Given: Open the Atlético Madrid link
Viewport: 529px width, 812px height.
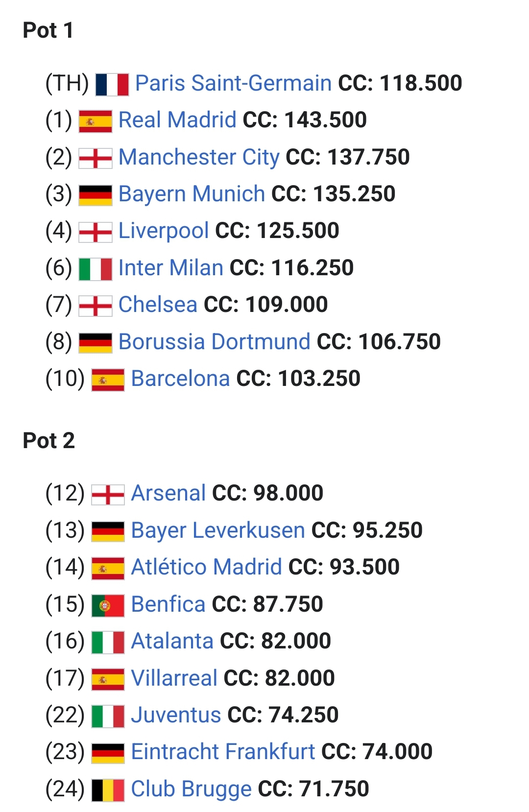Looking at the screenshot, I should tap(207, 567).
